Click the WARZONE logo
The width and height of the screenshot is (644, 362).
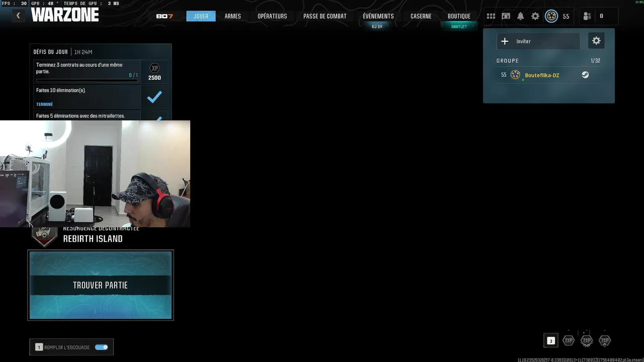(x=65, y=15)
